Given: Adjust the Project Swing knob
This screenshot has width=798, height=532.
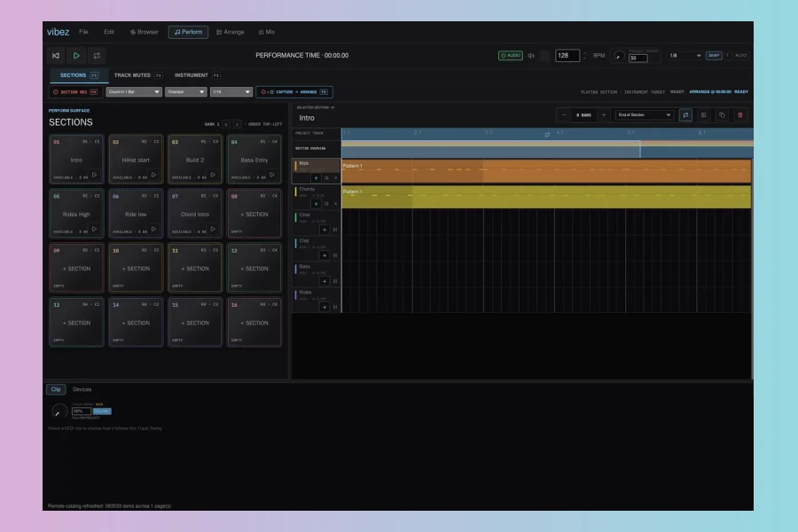Looking at the screenshot, I should click(x=619, y=56).
